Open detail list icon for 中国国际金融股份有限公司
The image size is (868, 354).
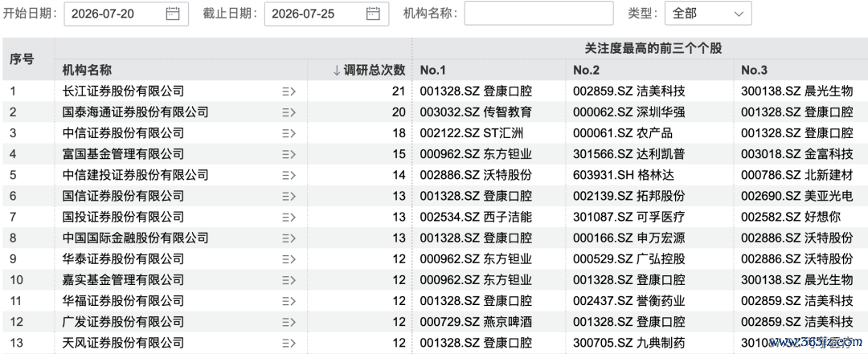289,238
